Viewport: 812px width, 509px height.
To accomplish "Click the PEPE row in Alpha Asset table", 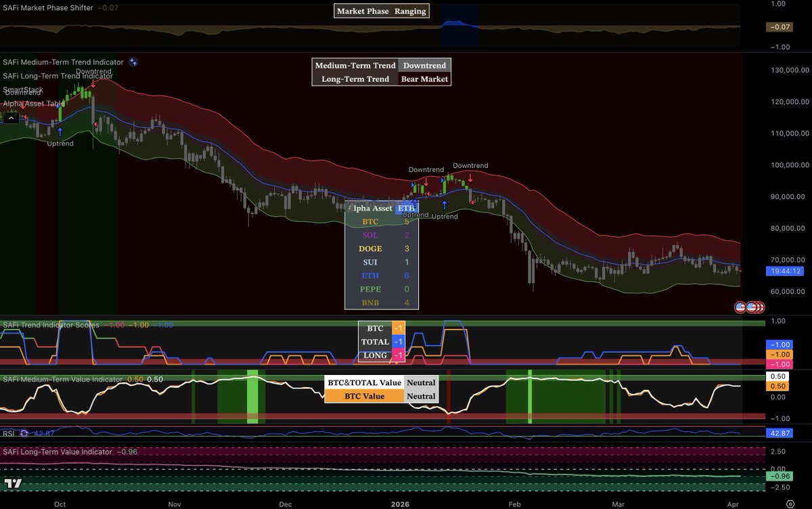I will [382, 289].
